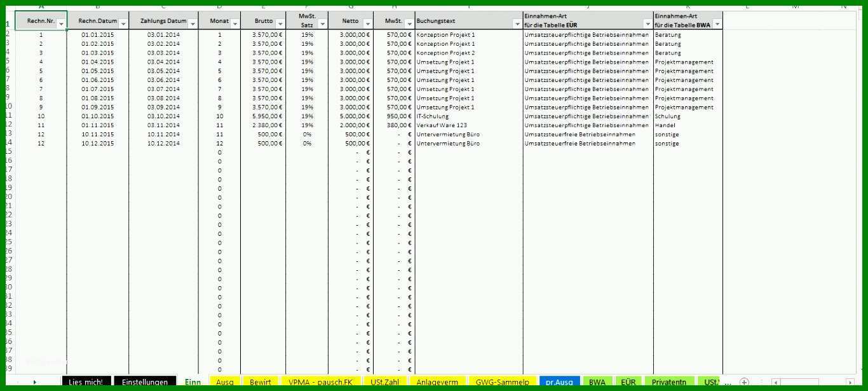868x391 pixels.
Task: Select the first Umsatzsteuerfreie Betriebseinnahmen cell
Action: pyautogui.click(x=588, y=134)
